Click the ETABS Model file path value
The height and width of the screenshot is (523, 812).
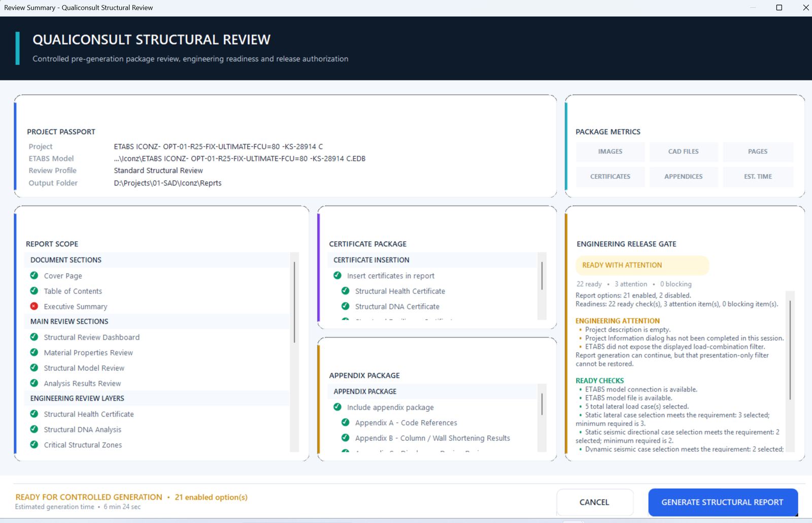click(240, 158)
